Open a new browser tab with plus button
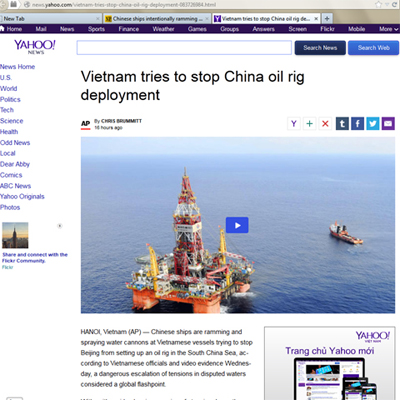The image size is (400, 400). (x=327, y=19)
